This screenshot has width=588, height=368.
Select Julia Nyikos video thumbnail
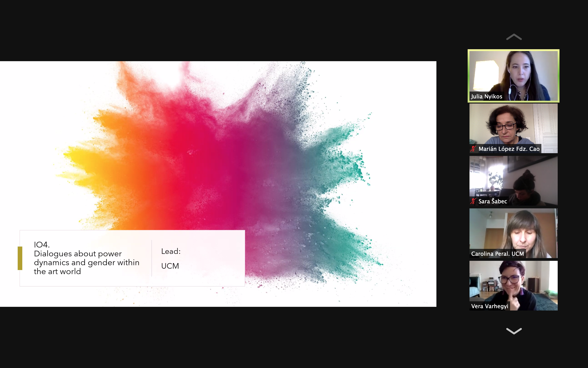pyautogui.click(x=513, y=76)
